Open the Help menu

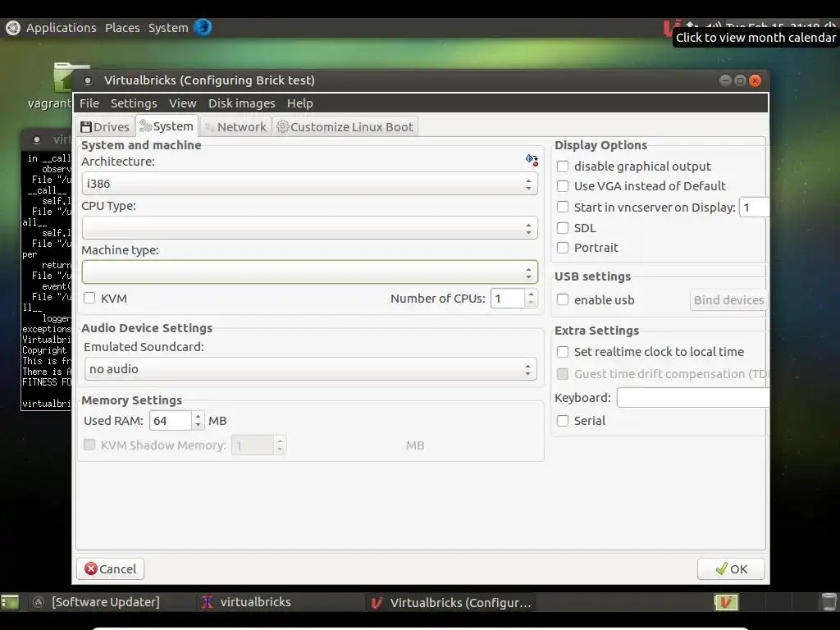pos(300,103)
